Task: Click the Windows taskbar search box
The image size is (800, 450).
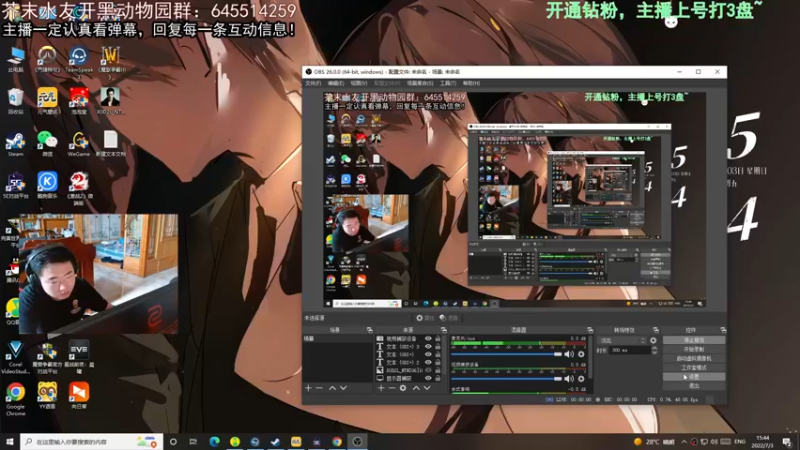Action: tap(91, 442)
